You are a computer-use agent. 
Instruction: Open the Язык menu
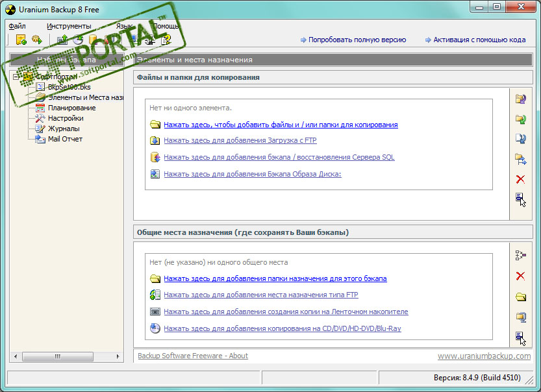[124, 26]
